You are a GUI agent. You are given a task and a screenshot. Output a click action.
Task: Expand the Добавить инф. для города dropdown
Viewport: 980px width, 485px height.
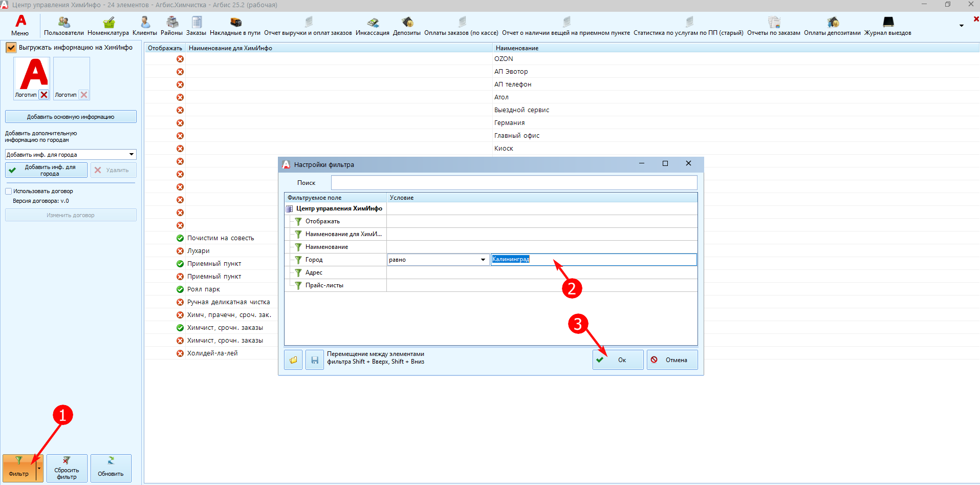[132, 154]
